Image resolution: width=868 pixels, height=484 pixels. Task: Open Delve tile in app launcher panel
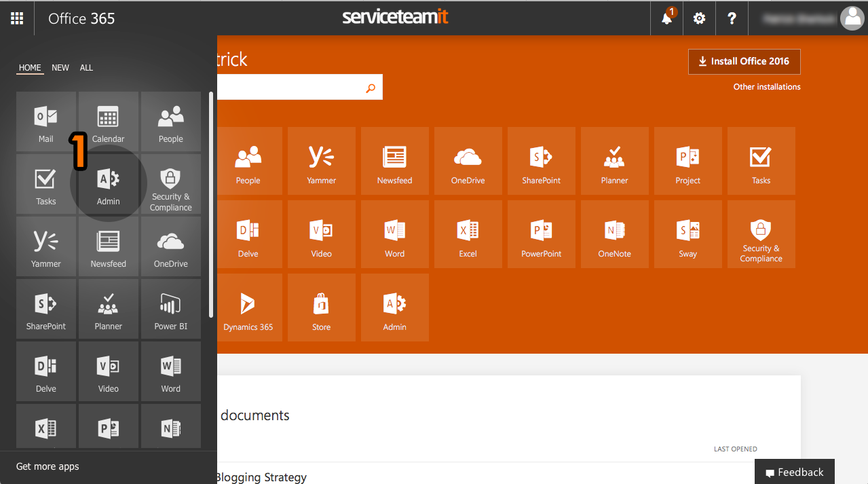[46, 371]
